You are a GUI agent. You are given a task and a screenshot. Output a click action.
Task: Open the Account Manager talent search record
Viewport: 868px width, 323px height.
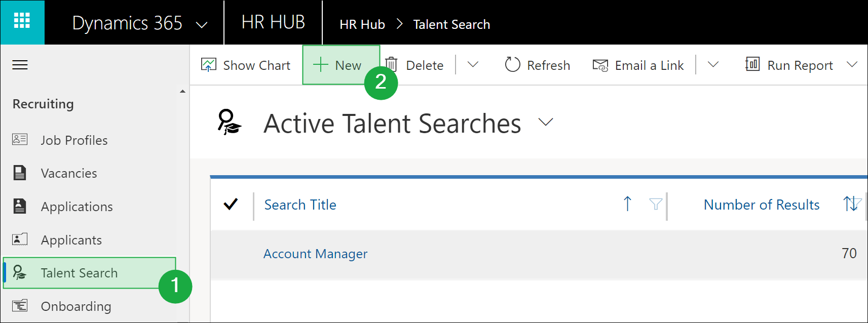tap(315, 254)
